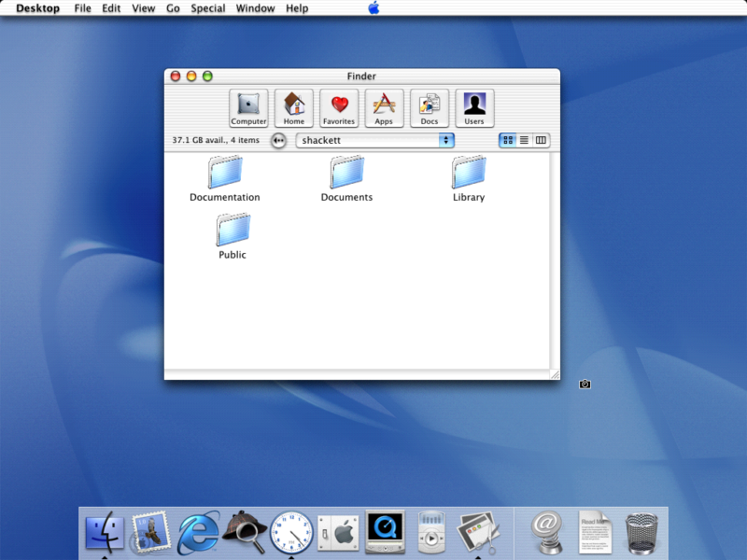
Task: Open the Apps toolbar shortcut
Action: click(384, 106)
